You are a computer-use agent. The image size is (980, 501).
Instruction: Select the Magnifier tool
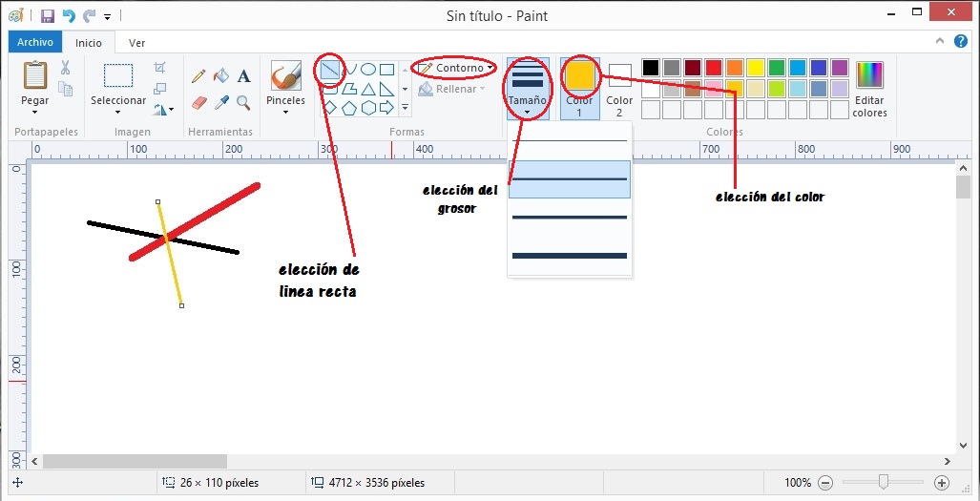(243, 102)
